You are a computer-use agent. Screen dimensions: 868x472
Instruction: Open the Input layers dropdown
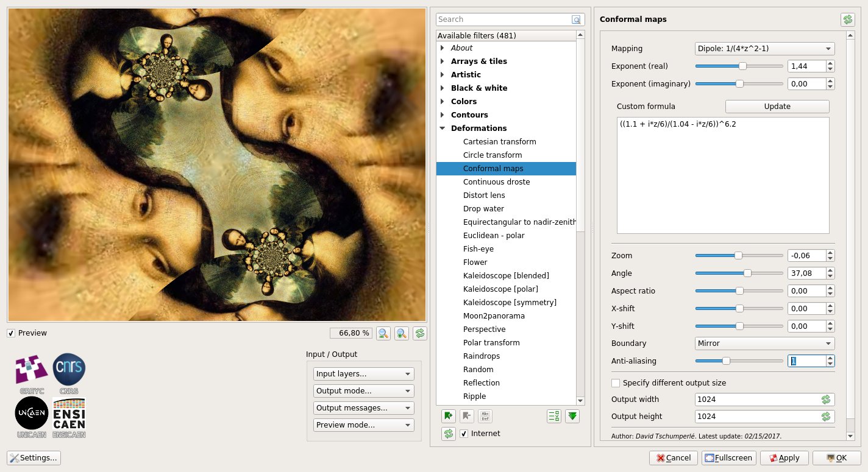[x=364, y=374]
